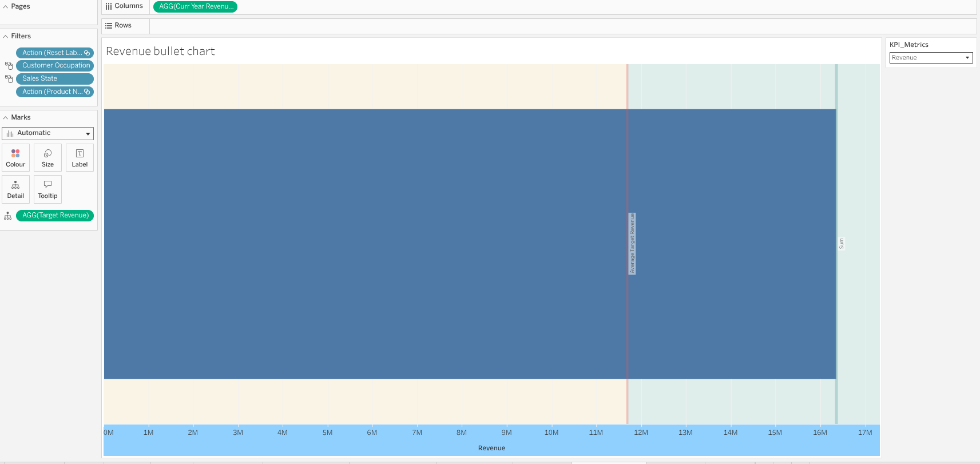Select the Action (Reset Lab... filter pill

[x=55, y=53]
